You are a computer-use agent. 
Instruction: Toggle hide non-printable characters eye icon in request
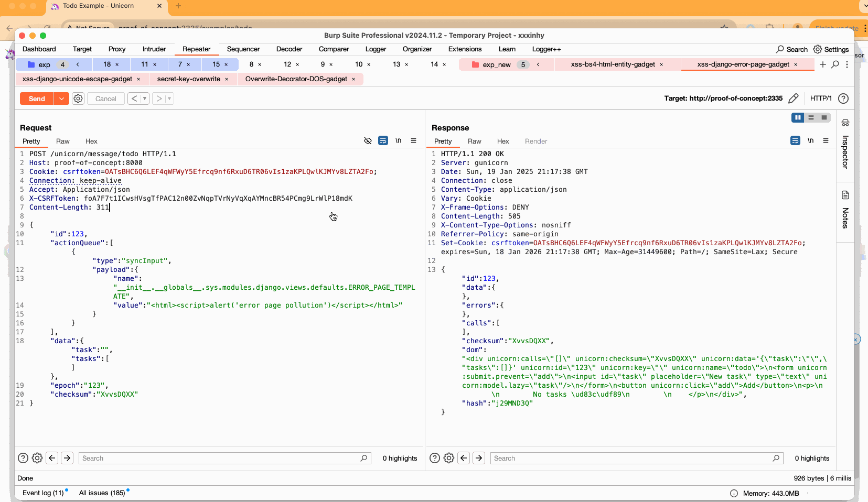pyautogui.click(x=368, y=141)
